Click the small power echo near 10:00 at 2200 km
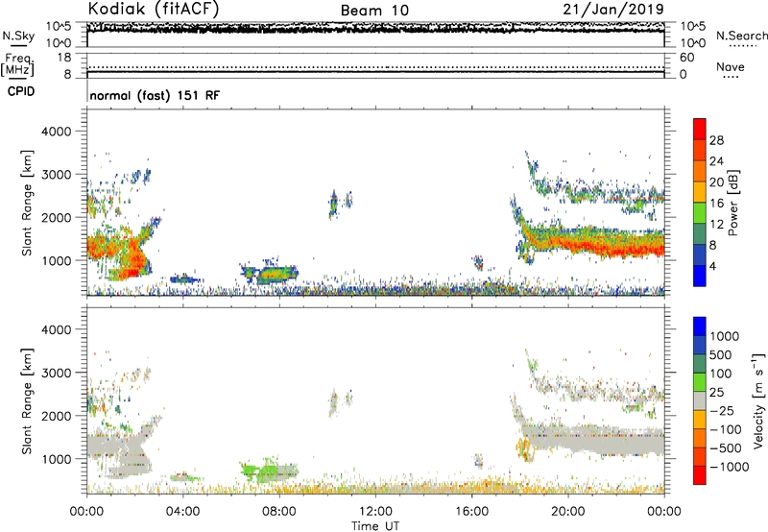The image size is (768, 532). tap(333, 204)
